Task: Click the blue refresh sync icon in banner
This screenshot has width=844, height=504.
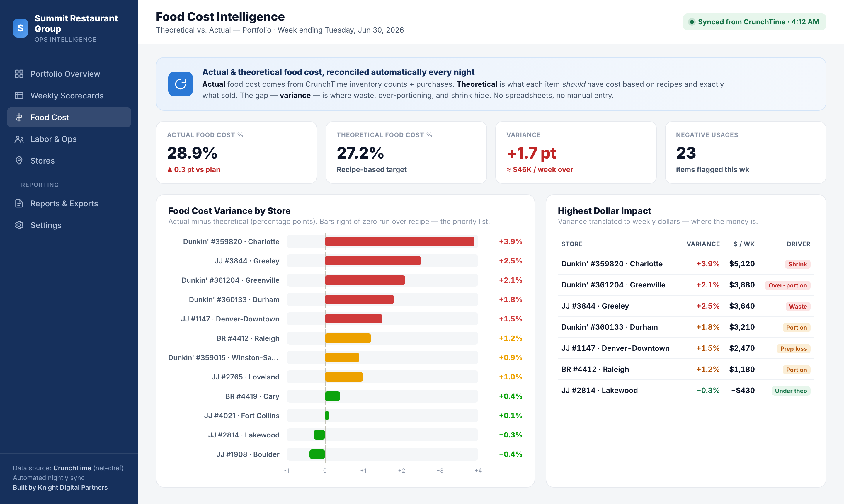Action: tap(180, 84)
